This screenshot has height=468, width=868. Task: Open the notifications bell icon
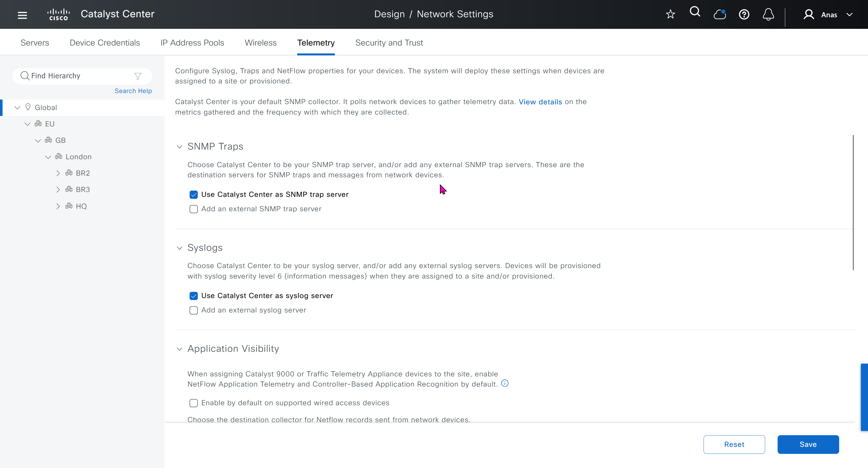click(768, 14)
